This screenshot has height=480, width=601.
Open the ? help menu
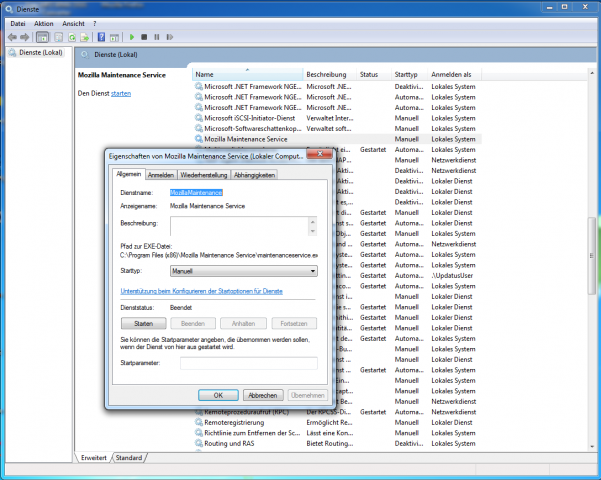coord(95,24)
